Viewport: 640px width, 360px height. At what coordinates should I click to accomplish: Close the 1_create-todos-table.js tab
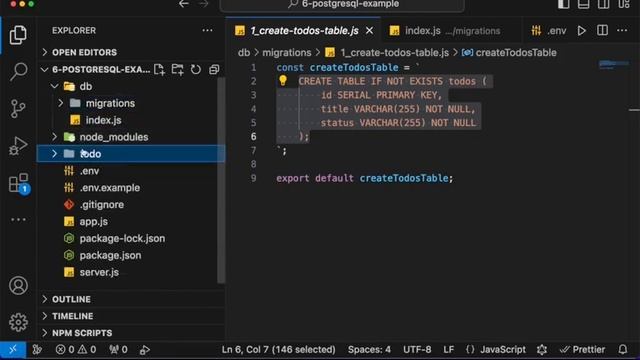(x=369, y=31)
